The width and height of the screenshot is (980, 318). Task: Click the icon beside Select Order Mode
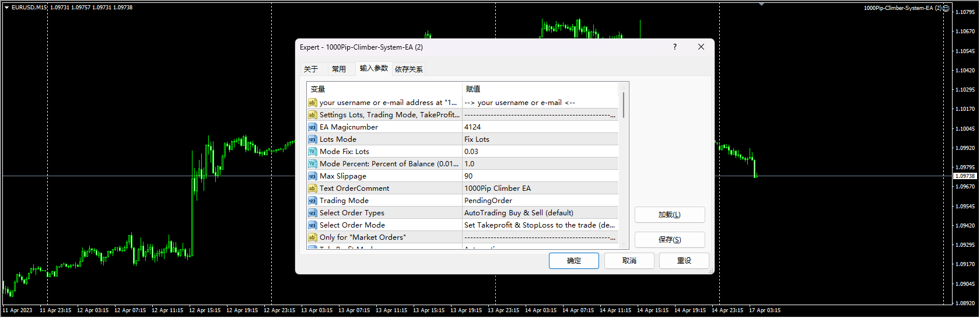(312, 225)
